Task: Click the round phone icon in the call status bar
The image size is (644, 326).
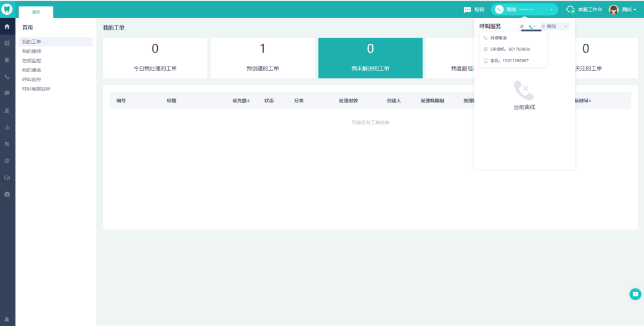Action: 499,9
